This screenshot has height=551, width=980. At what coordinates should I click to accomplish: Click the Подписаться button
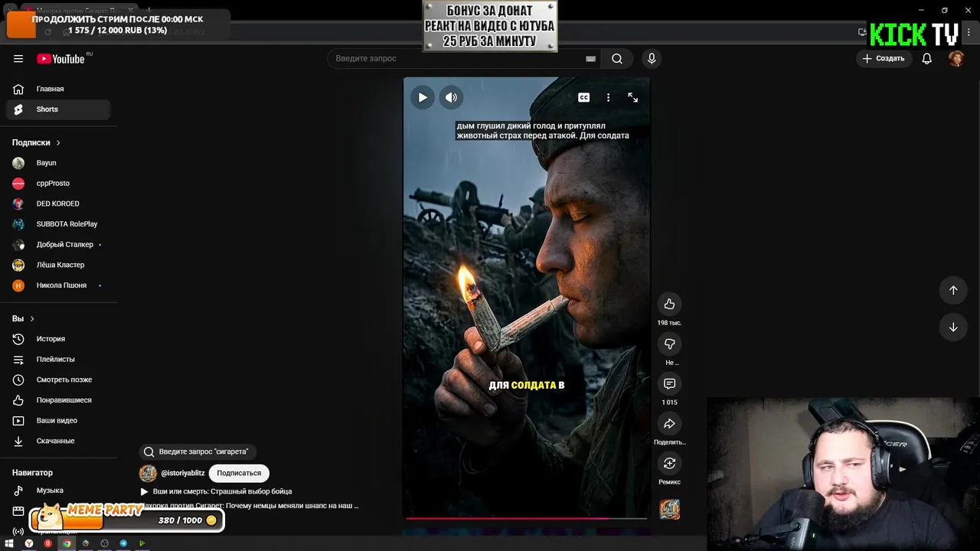coord(239,473)
